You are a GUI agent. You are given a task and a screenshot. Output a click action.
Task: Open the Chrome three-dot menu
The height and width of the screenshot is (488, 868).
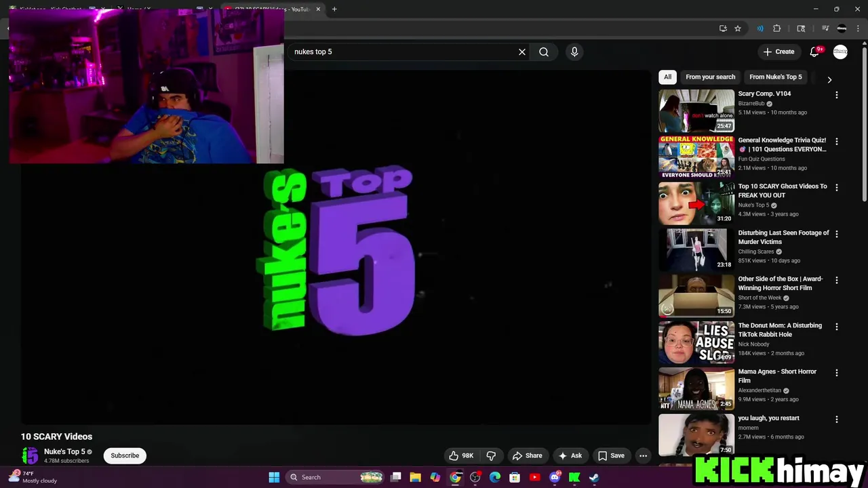pos(858,28)
